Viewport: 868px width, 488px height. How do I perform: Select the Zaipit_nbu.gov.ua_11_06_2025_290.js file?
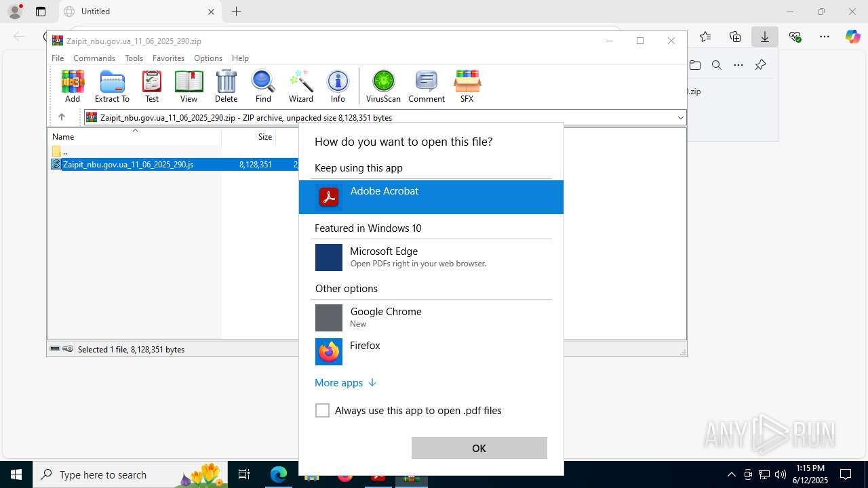128,164
